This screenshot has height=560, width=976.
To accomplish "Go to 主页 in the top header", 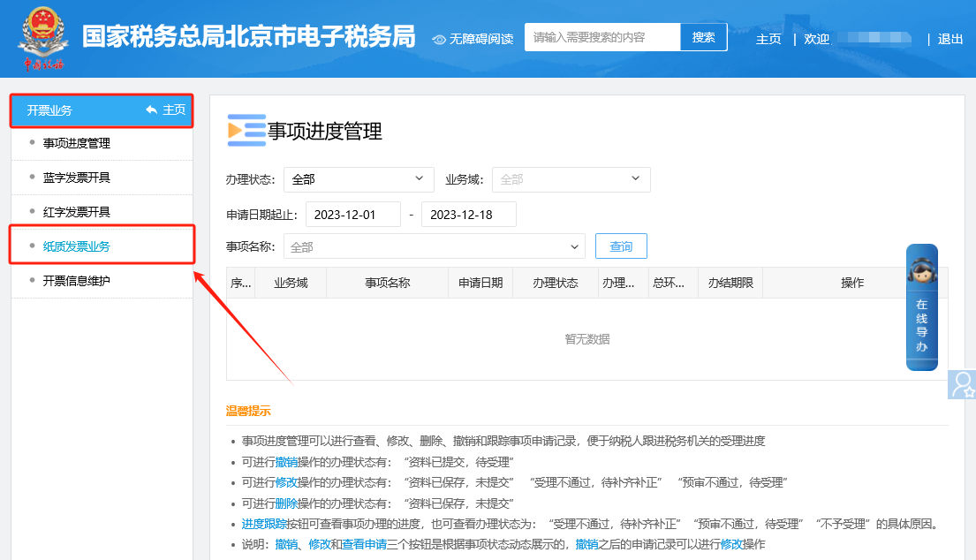I will 768,39.
